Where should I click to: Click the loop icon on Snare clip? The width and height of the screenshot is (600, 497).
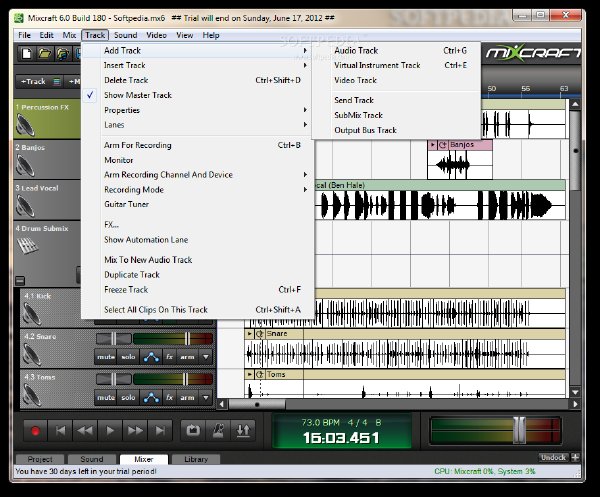(260, 334)
